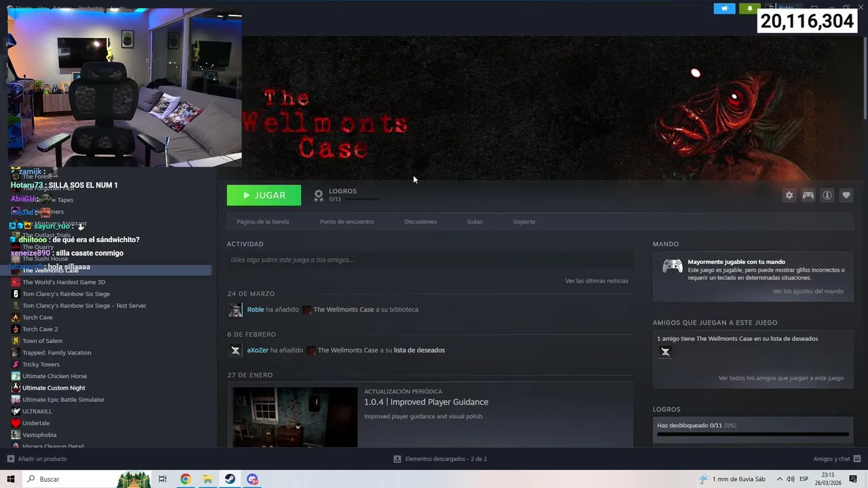Click Undertale red heart game icon

tap(16, 423)
